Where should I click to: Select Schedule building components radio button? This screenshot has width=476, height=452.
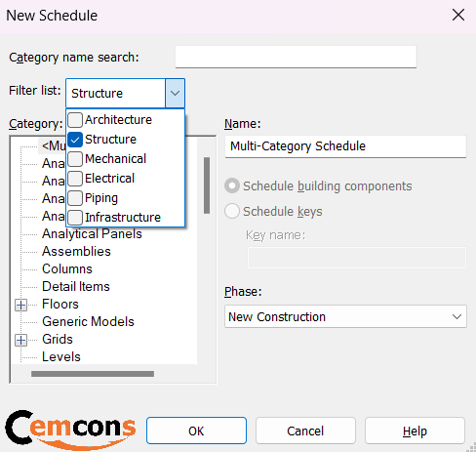pyautogui.click(x=232, y=185)
